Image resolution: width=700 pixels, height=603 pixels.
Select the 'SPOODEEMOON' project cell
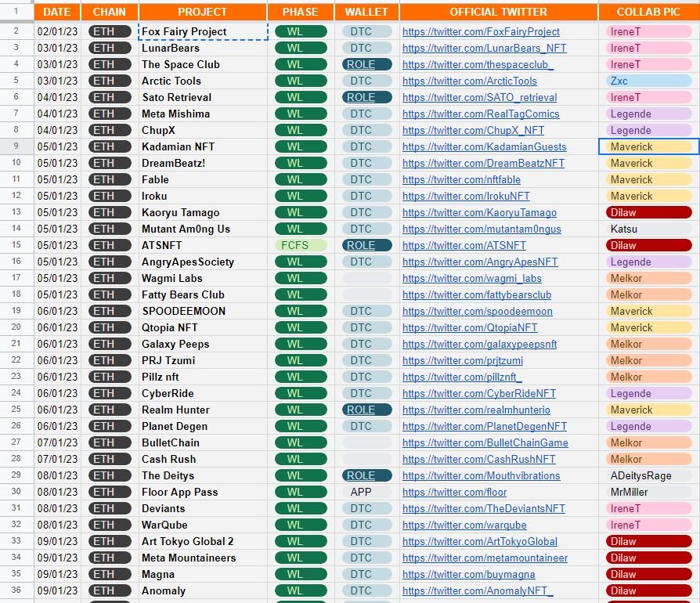click(x=203, y=311)
